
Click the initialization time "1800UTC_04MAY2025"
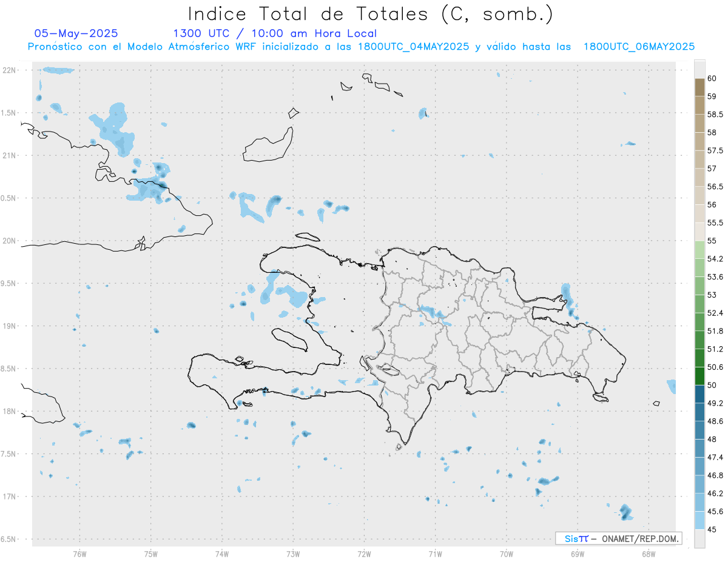413,47
